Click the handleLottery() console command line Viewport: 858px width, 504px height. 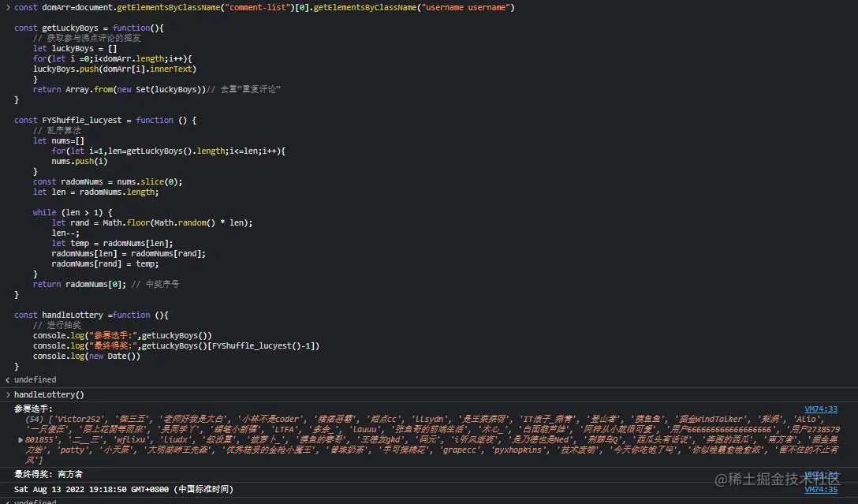tap(49, 394)
